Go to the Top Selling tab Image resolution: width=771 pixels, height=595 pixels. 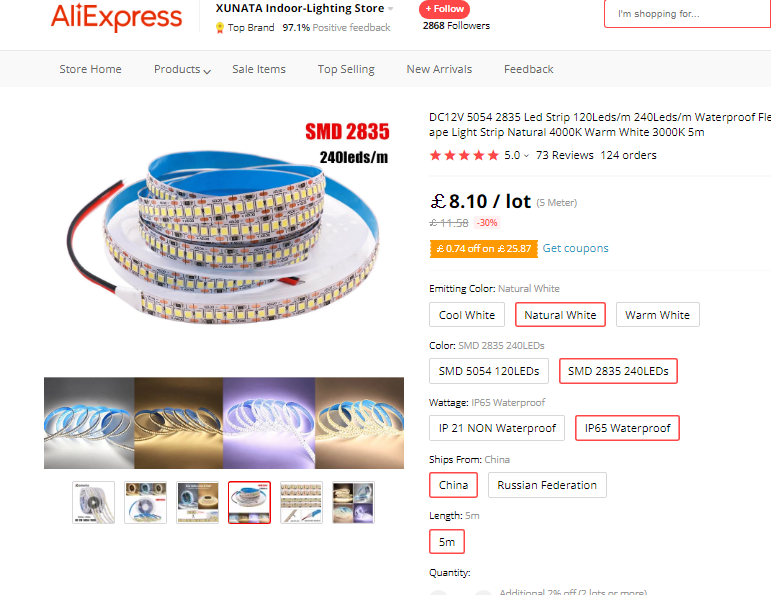pyautogui.click(x=346, y=69)
